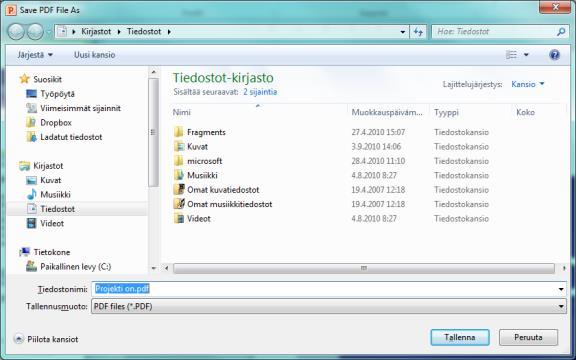This screenshot has height=360, width=576.
Task: Click the Tallenna save button
Action: [460, 337]
